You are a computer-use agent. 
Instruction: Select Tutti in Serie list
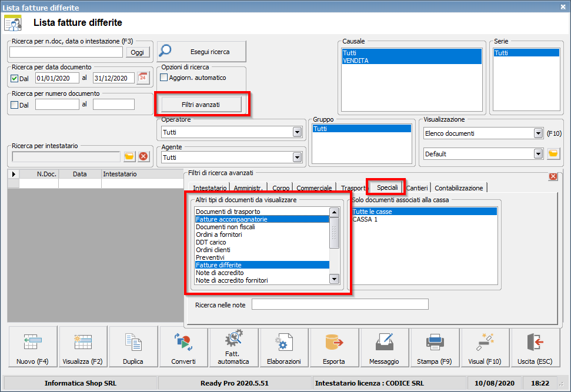click(526, 53)
